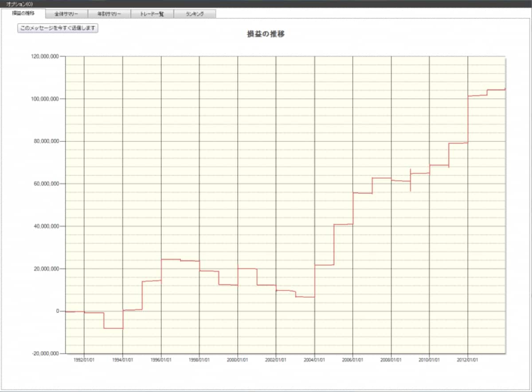This screenshot has height=392, width=532.
Task: Click the 20,000,000 y-axis label
Action: (46, 269)
